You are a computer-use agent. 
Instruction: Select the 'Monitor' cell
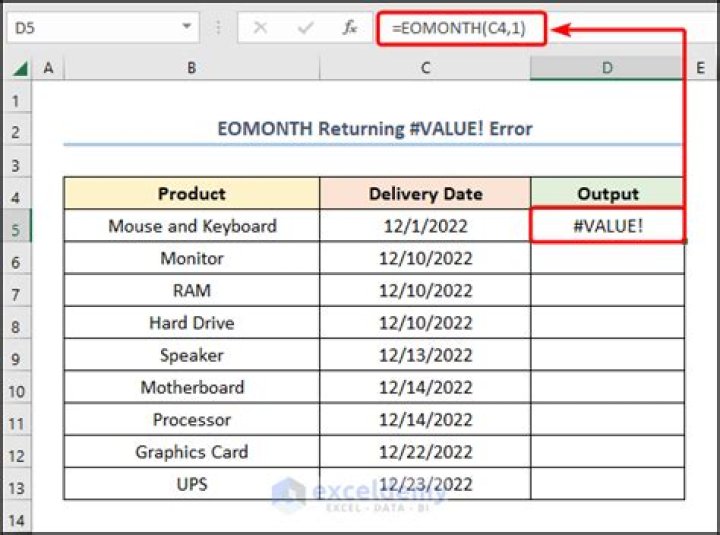pos(192,258)
